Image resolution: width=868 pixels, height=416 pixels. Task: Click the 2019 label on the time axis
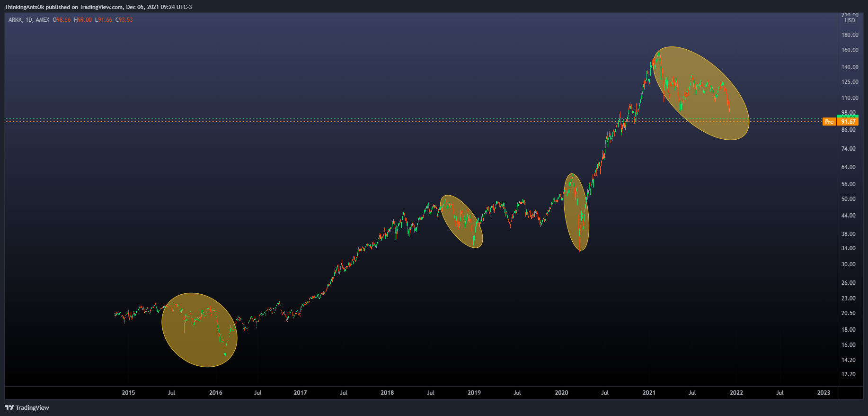pyautogui.click(x=474, y=393)
